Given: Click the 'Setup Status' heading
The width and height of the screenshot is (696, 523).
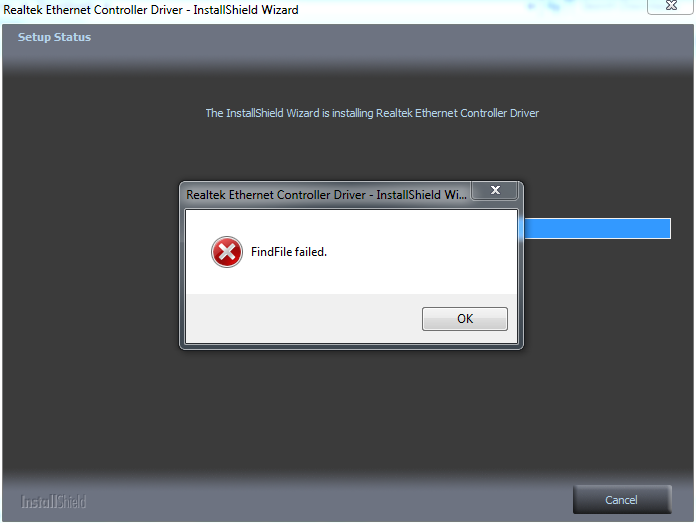Looking at the screenshot, I should tap(54, 37).
